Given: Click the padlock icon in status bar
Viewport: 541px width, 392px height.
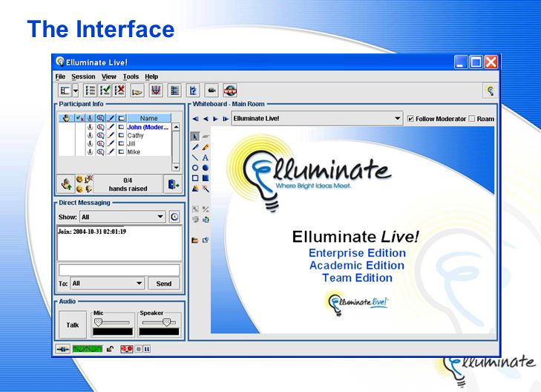Looking at the screenshot, I should click(110, 349).
